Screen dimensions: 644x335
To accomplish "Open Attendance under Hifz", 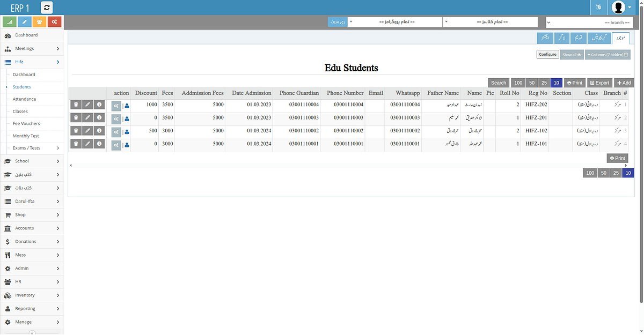I will [x=34, y=99].
